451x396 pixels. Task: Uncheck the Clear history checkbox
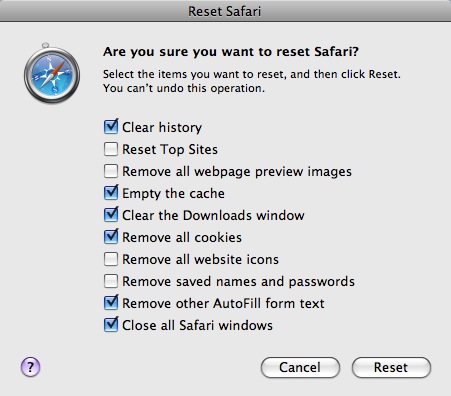pos(111,127)
